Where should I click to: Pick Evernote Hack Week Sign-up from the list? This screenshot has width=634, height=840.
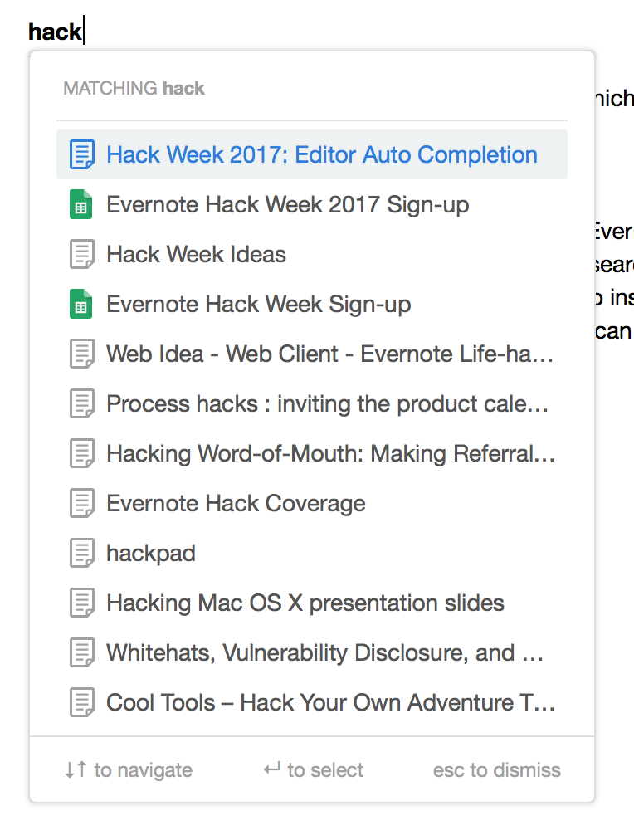pyautogui.click(x=258, y=304)
